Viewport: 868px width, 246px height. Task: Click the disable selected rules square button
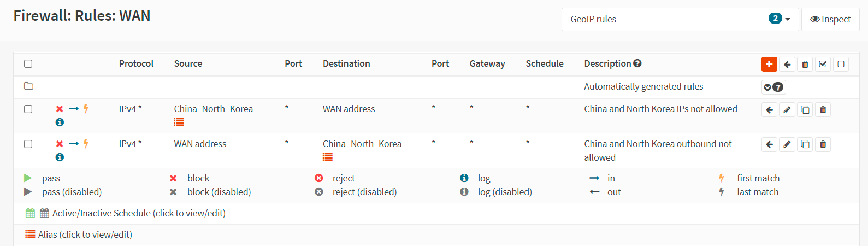tap(841, 65)
